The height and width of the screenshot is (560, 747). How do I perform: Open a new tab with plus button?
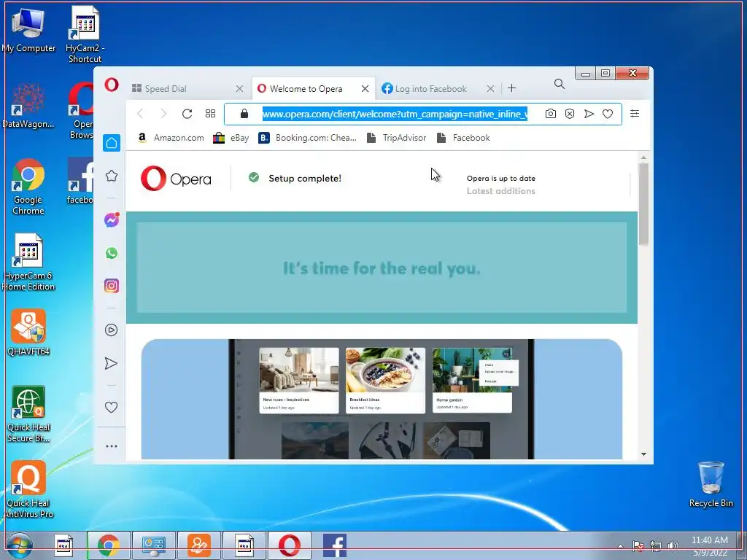click(x=511, y=88)
